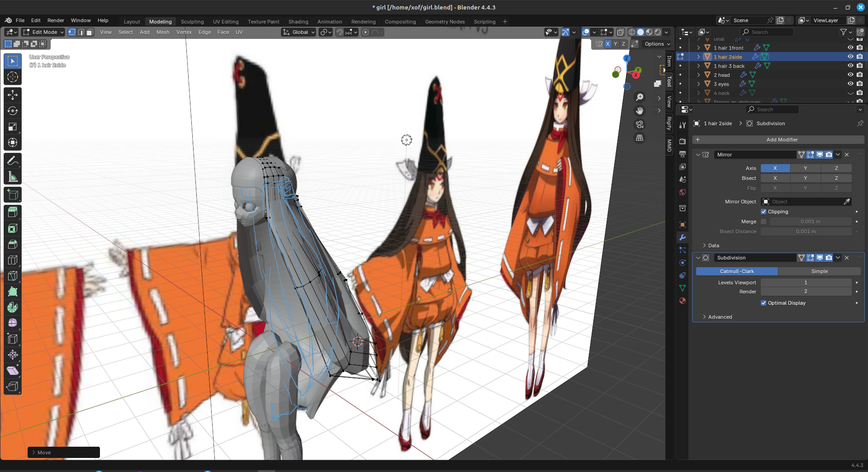
Task: Toggle Optimal Display checkbox
Action: [x=764, y=303]
